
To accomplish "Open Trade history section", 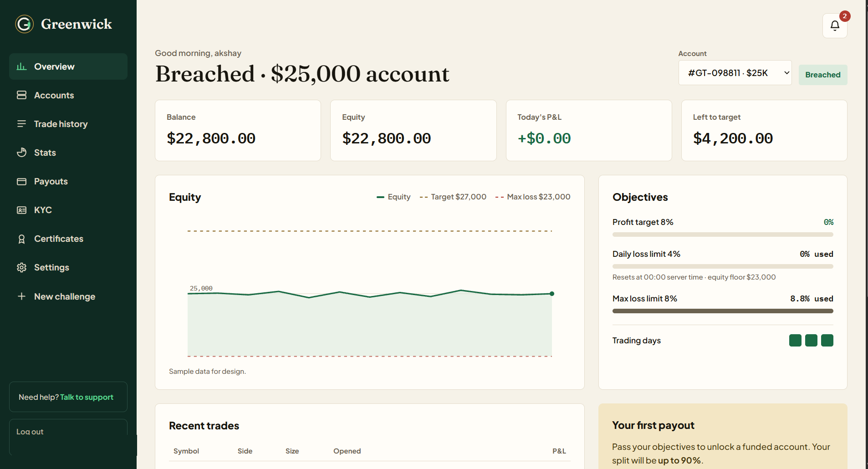I will point(68,124).
